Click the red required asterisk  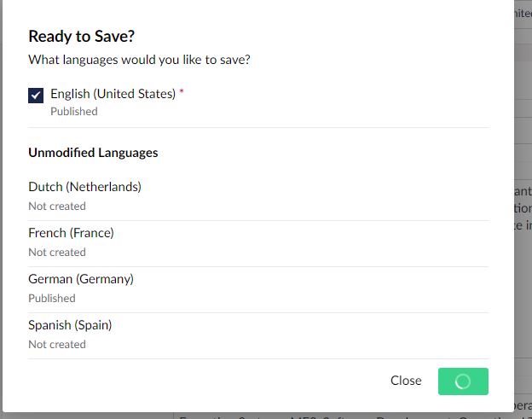pyautogui.click(x=182, y=91)
